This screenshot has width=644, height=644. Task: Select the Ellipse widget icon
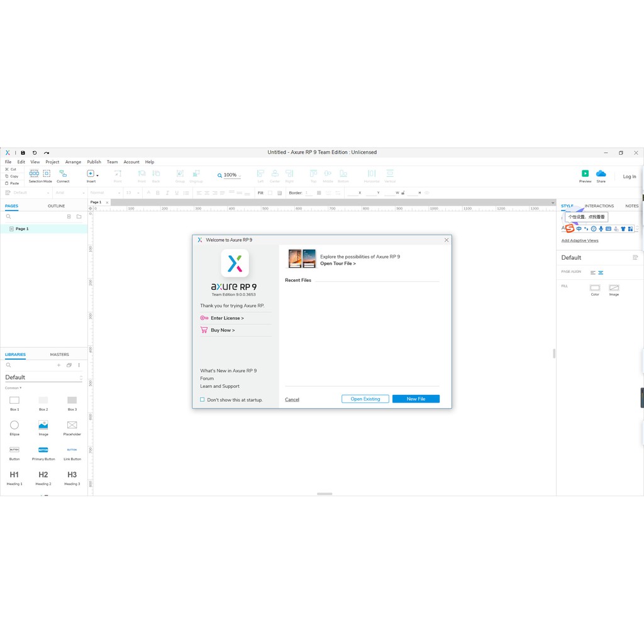(14, 425)
